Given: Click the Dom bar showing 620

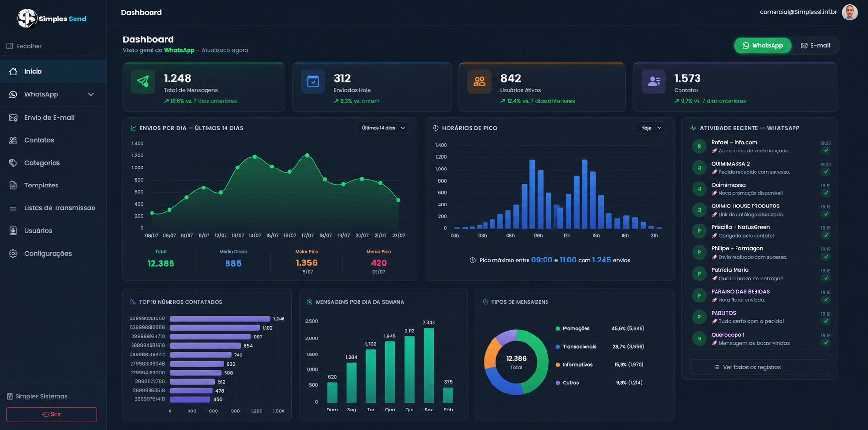Looking at the screenshot, I should (332, 393).
